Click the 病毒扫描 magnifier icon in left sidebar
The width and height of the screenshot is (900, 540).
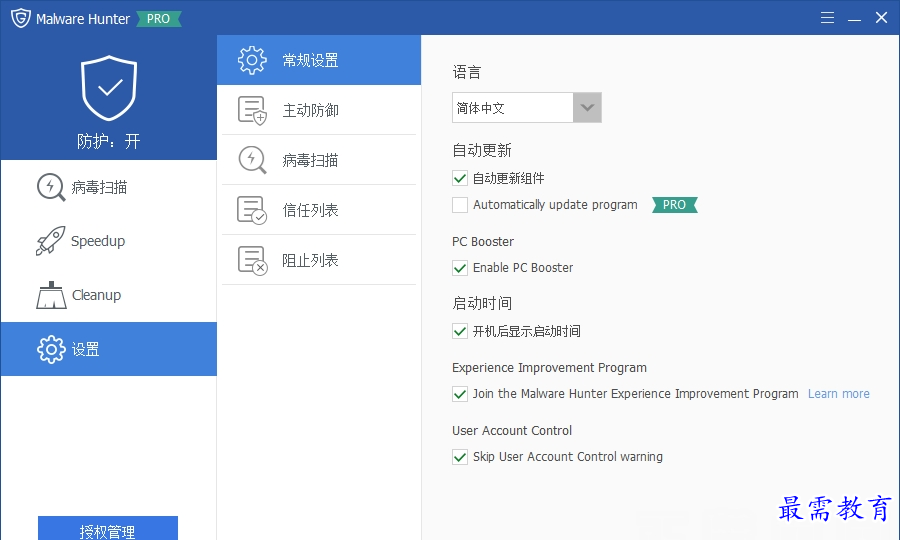(x=51, y=187)
